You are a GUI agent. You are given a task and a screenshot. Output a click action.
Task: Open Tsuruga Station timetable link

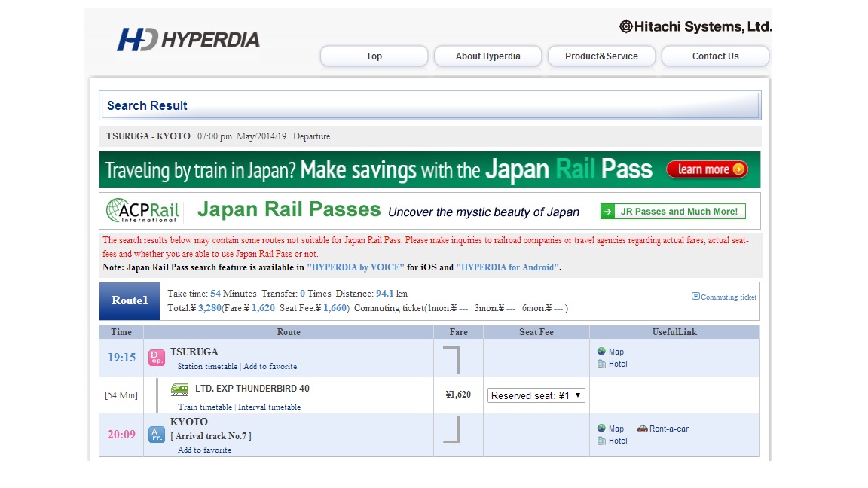pyautogui.click(x=207, y=366)
